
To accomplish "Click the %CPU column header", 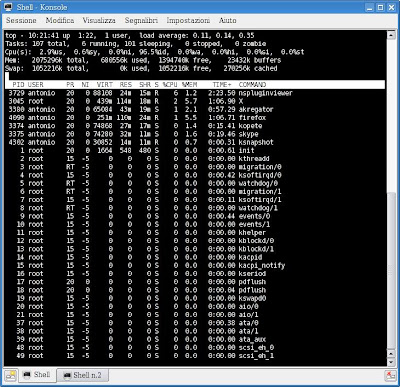I will tap(170, 85).
